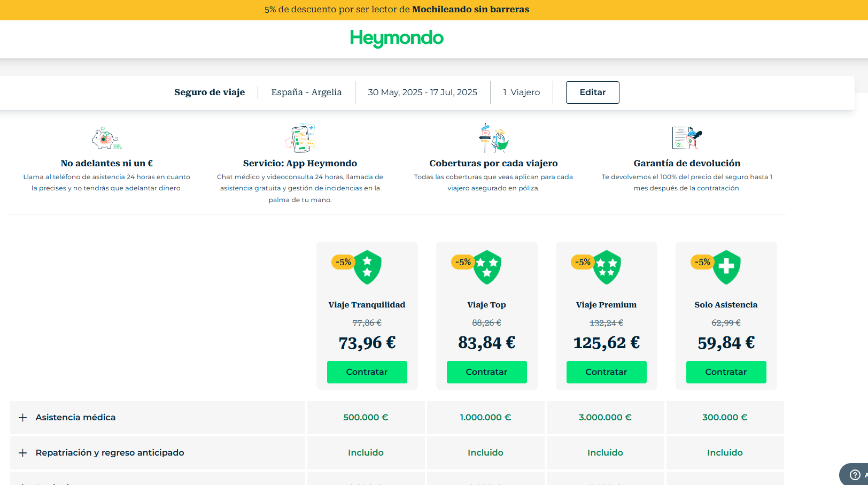Expand the Asistencia médica coverage row
Screen dimensions: 868x485
pyautogui.click(x=23, y=418)
